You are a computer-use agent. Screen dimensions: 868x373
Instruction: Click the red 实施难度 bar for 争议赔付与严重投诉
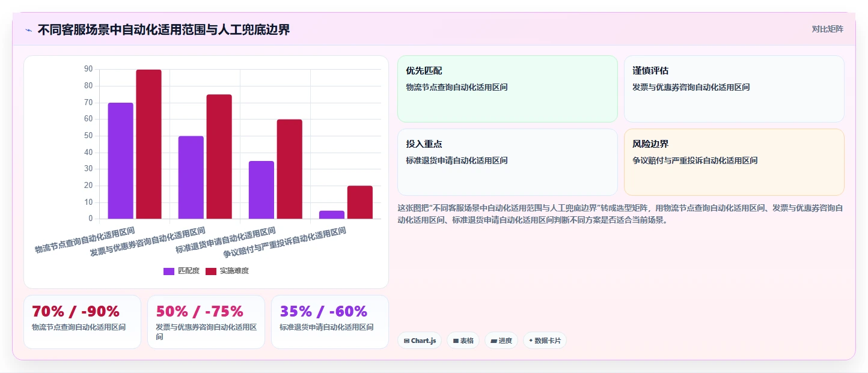[x=359, y=202]
